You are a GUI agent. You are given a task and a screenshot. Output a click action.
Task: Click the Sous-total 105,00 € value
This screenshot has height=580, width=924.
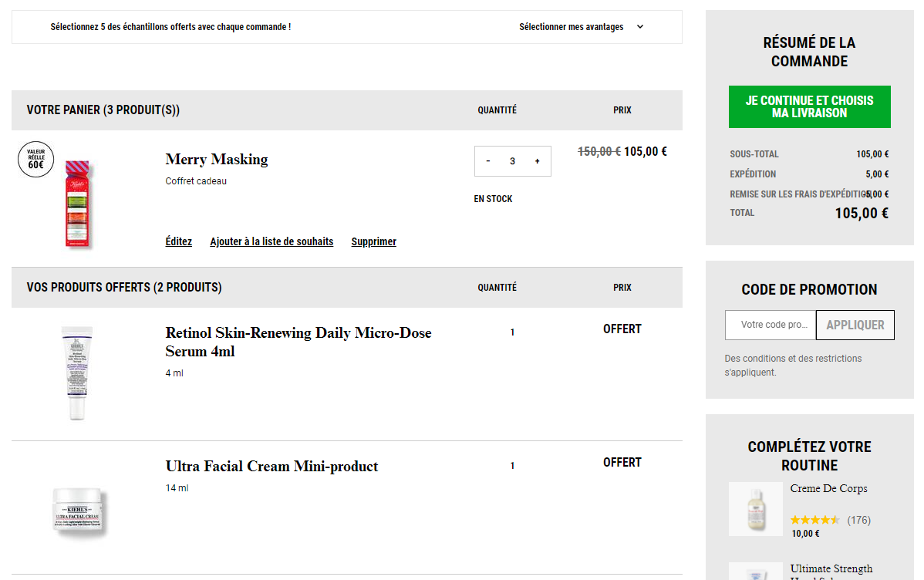click(x=872, y=153)
